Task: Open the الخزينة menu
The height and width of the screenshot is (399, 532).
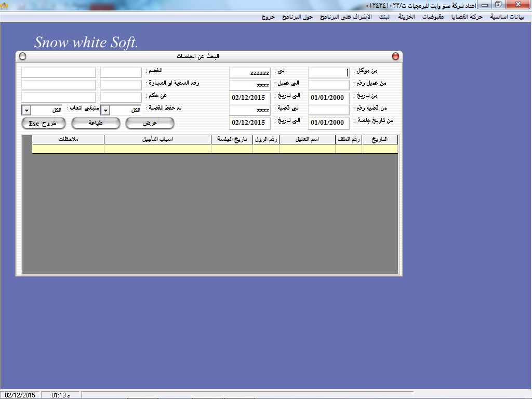Action: [406, 17]
